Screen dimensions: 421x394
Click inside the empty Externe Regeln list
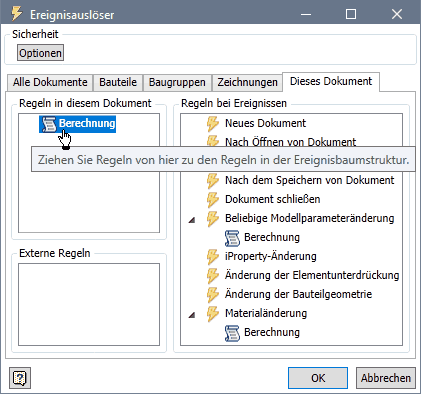[89, 304]
